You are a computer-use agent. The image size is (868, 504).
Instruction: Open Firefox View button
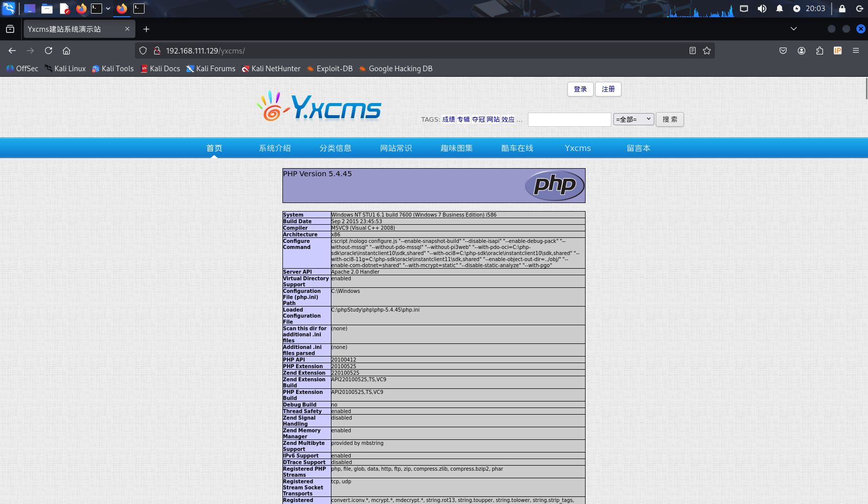pyautogui.click(x=10, y=29)
